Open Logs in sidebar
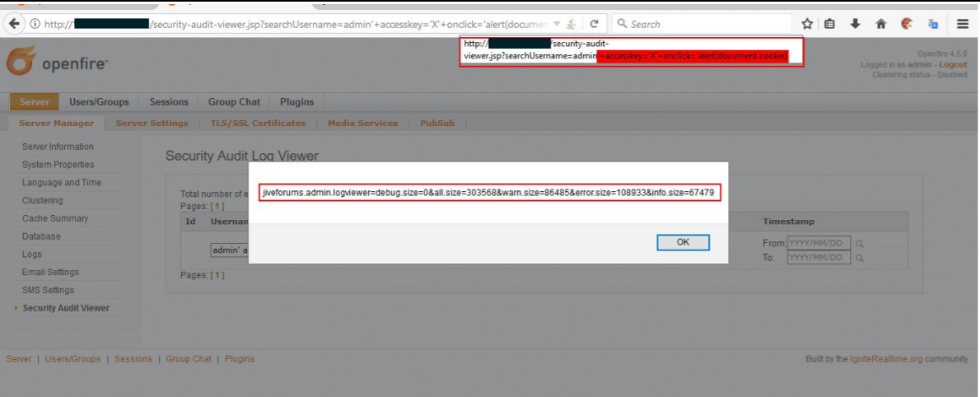 click(x=32, y=255)
